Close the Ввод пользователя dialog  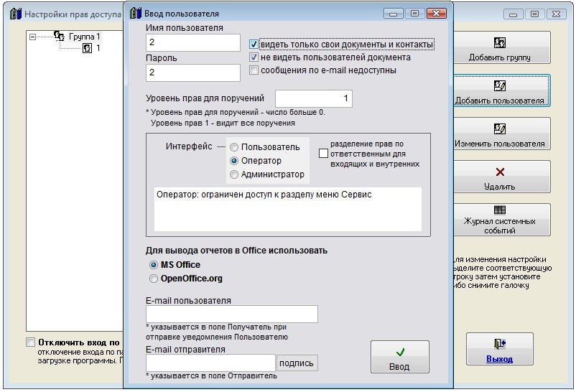[437, 14]
